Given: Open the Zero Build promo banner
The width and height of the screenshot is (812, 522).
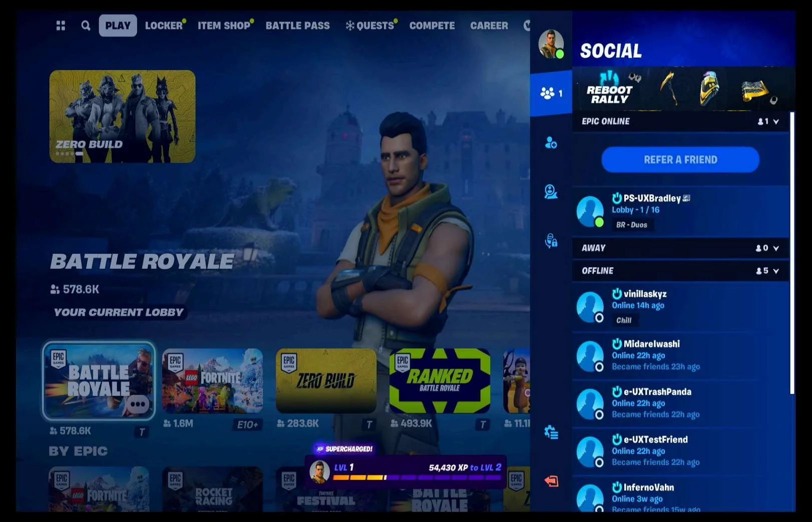Looking at the screenshot, I should coord(122,116).
